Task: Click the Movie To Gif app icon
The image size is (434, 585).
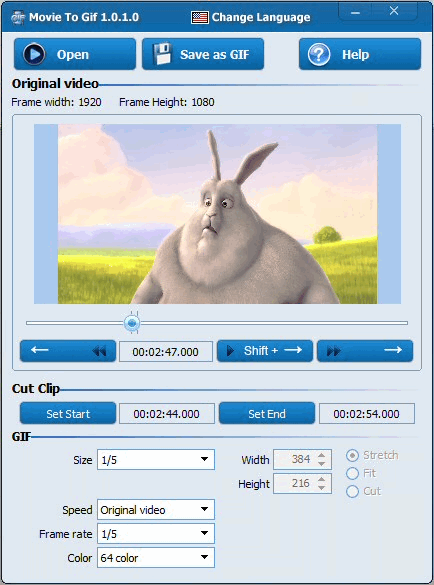Action: point(18,17)
